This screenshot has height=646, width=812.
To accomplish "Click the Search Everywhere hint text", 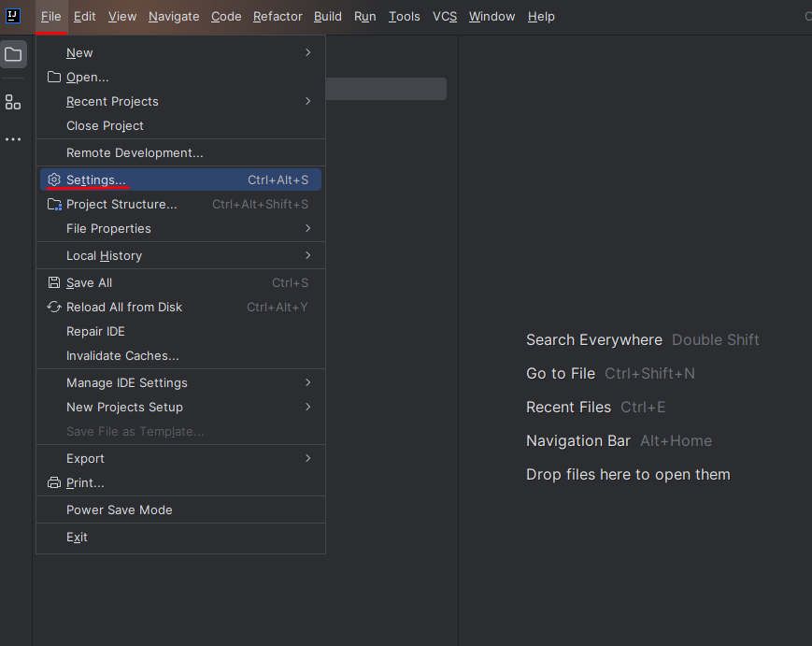I will (594, 340).
